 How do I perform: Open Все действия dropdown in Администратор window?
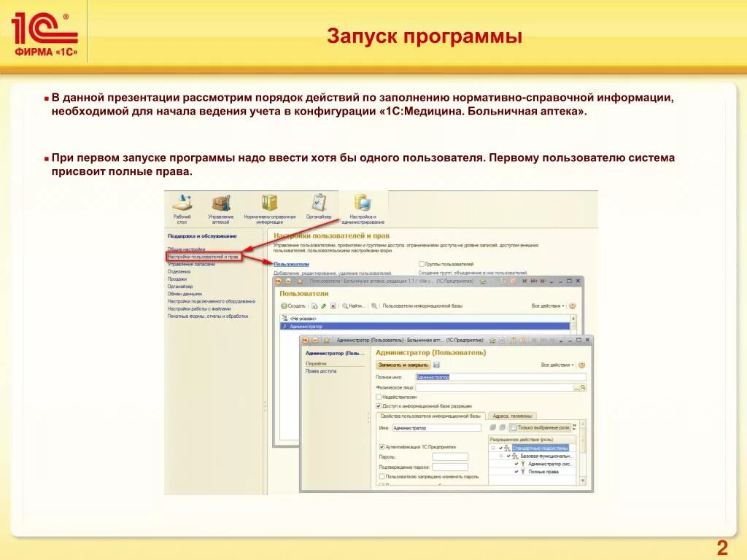[x=557, y=365]
